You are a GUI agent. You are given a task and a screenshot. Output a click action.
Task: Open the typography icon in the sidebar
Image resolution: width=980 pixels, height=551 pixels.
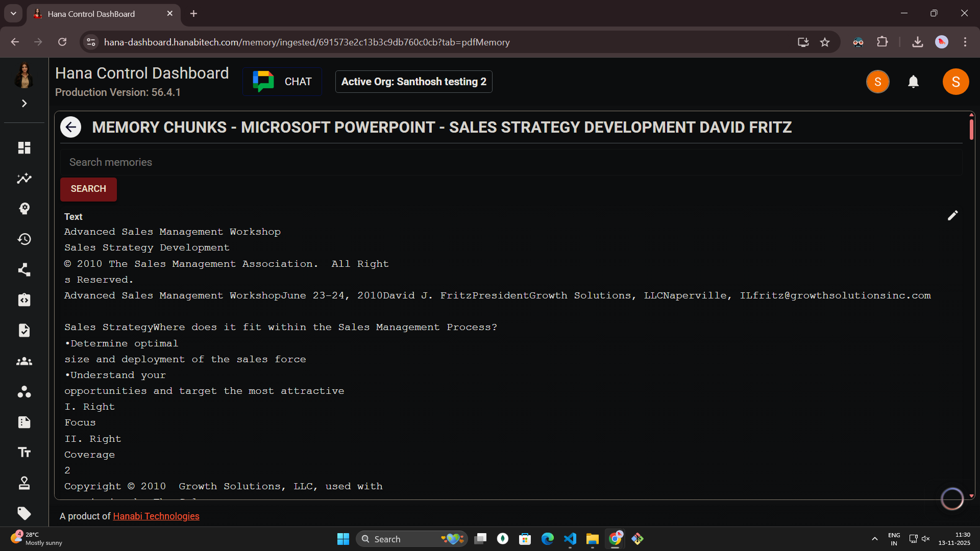pos(24,453)
